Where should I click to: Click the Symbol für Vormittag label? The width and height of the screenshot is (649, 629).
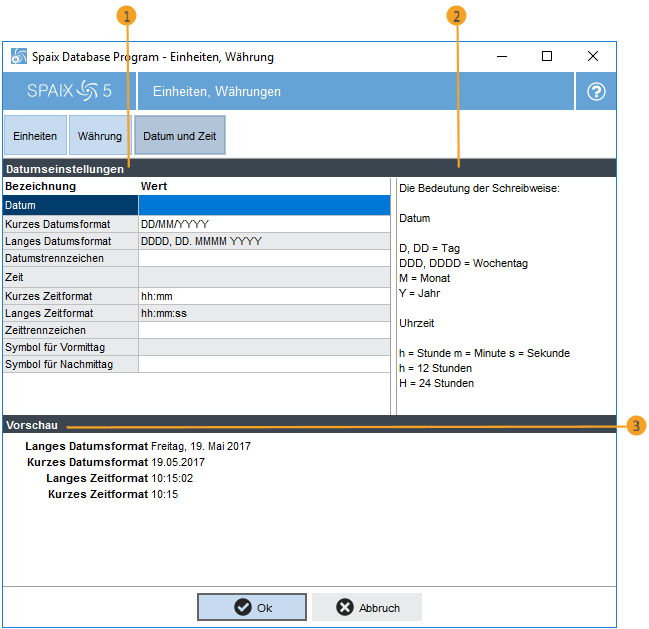pos(55,347)
